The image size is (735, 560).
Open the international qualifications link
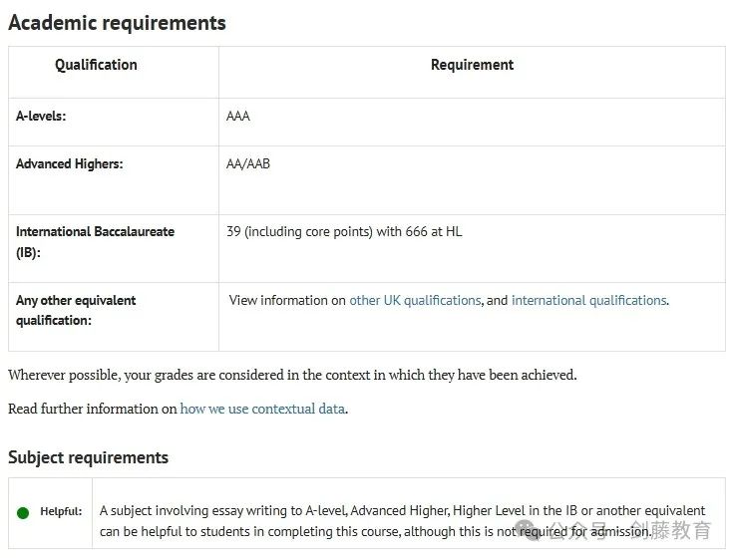click(x=588, y=300)
